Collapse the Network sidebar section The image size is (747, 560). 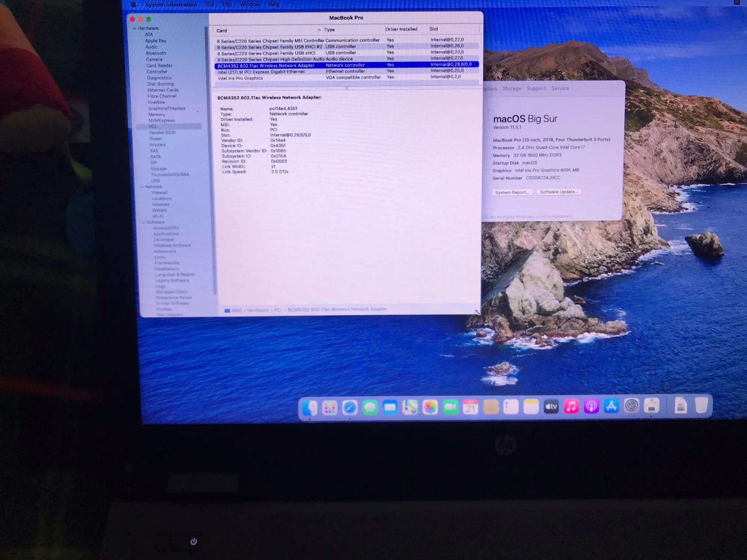coord(142,187)
